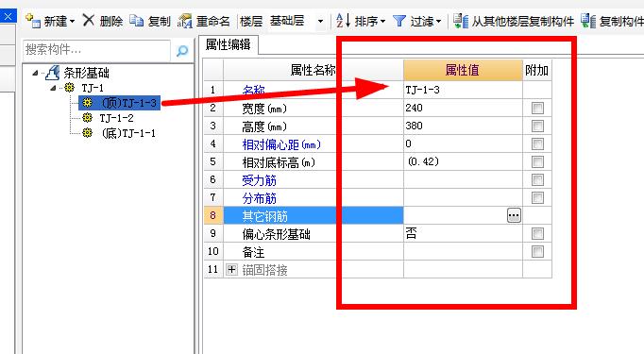Click the 相对底标高(m) property label
644x354 pixels.
coord(279,162)
